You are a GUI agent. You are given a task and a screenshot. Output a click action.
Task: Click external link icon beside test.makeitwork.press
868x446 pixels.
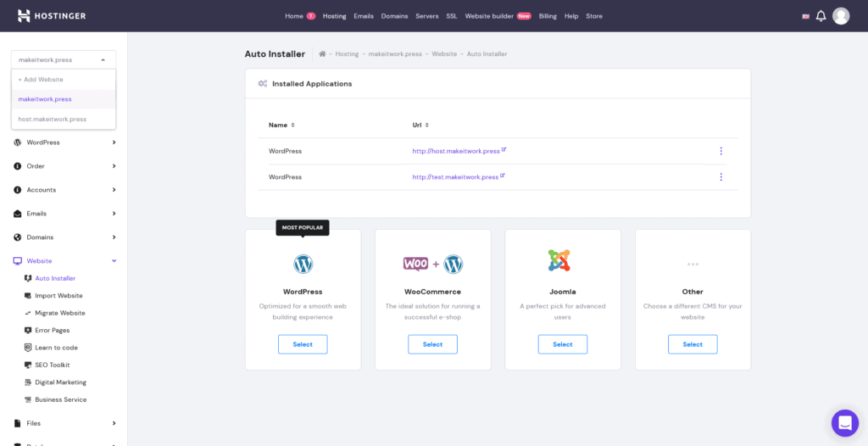coord(503,176)
